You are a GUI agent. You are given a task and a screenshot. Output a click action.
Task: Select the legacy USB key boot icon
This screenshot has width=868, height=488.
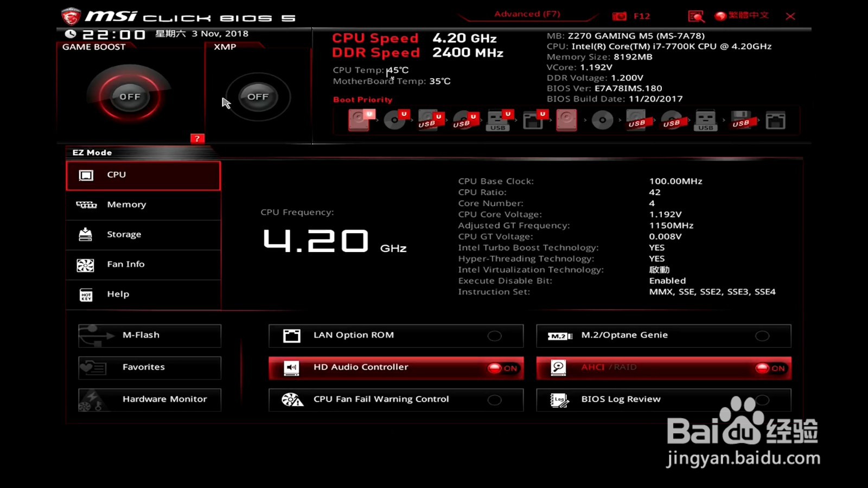(x=706, y=120)
